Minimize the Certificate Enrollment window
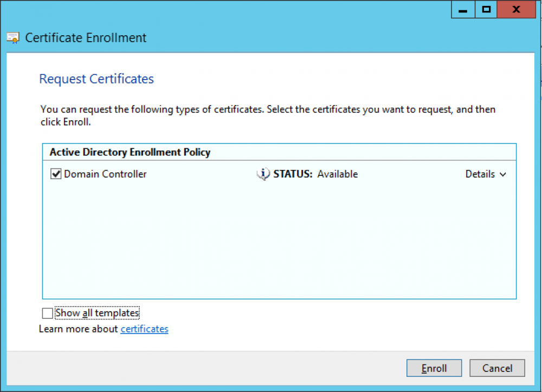This screenshot has height=392, width=542. point(462,9)
